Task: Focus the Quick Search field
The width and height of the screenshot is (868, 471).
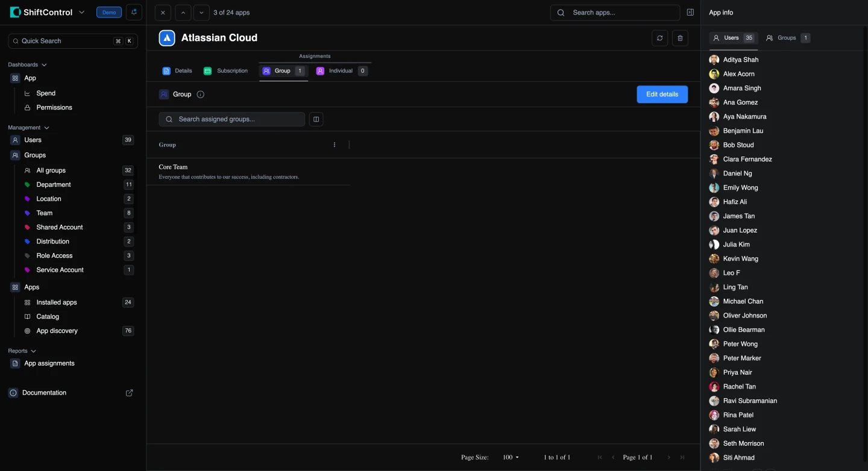Action: pos(73,41)
